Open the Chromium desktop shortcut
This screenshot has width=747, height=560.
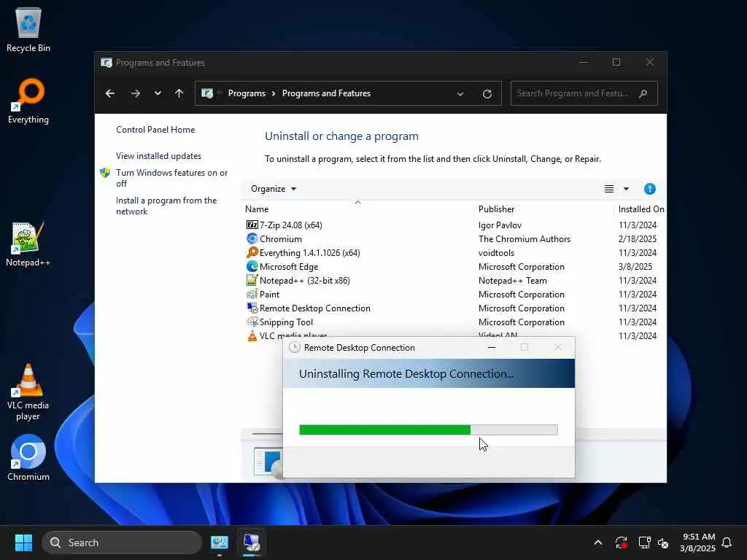coord(28,458)
